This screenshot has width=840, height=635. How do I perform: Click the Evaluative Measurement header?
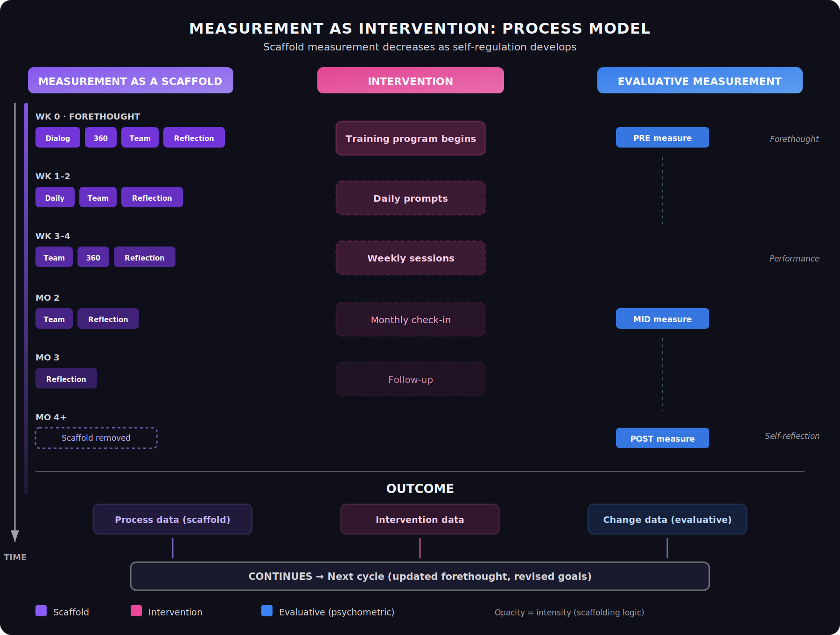pyautogui.click(x=700, y=80)
